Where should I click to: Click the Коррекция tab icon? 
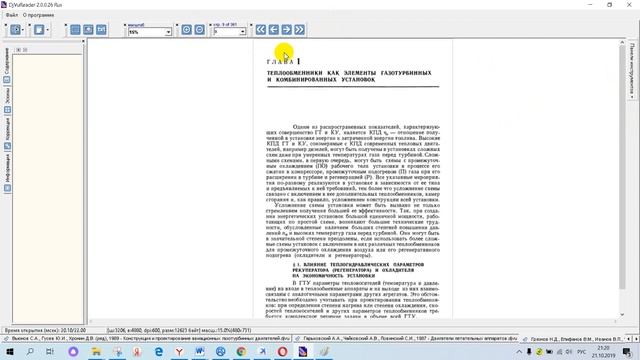(x=7, y=146)
